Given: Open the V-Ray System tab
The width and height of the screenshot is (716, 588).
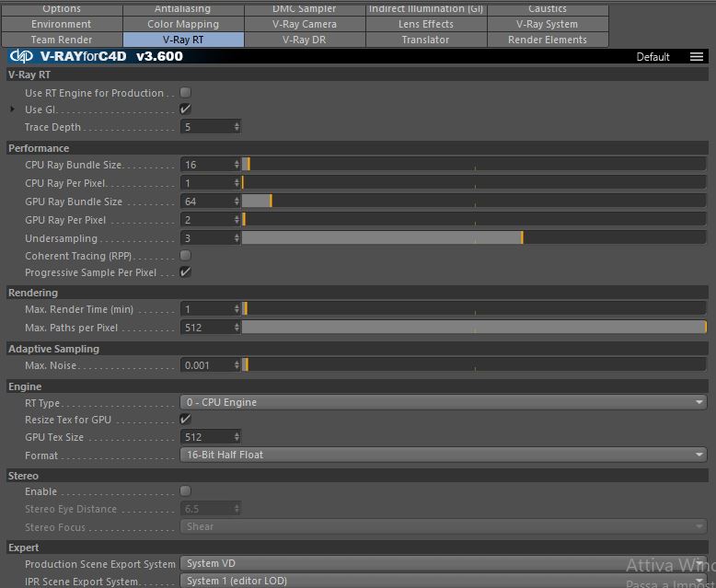Looking at the screenshot, I should point(548,24).
